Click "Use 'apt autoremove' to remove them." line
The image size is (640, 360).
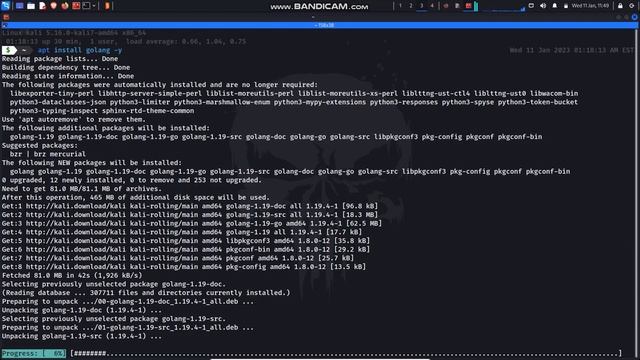pos(73,120)
